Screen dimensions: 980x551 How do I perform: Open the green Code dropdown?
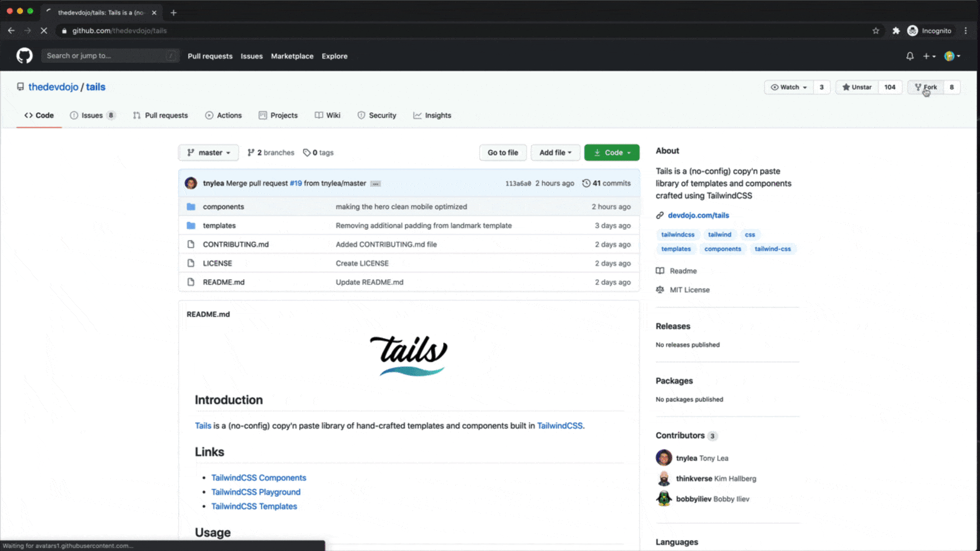pyautogui.click(x=611, y=153)
